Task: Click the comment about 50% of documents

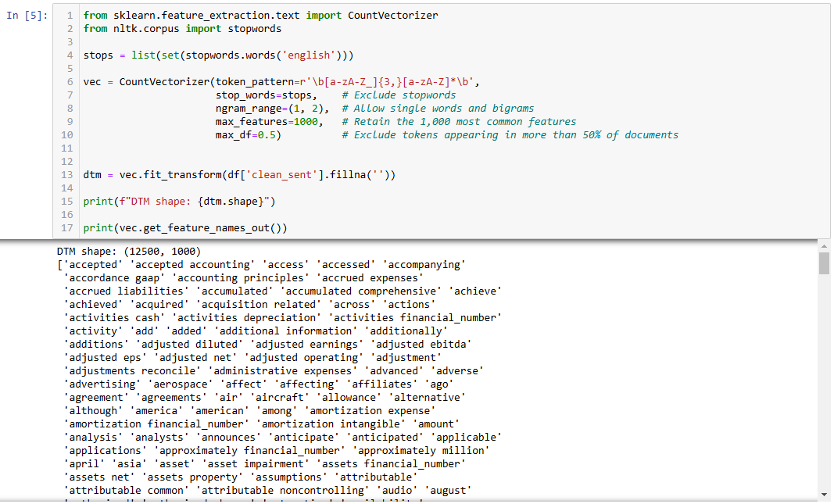Action: point(510,135)
